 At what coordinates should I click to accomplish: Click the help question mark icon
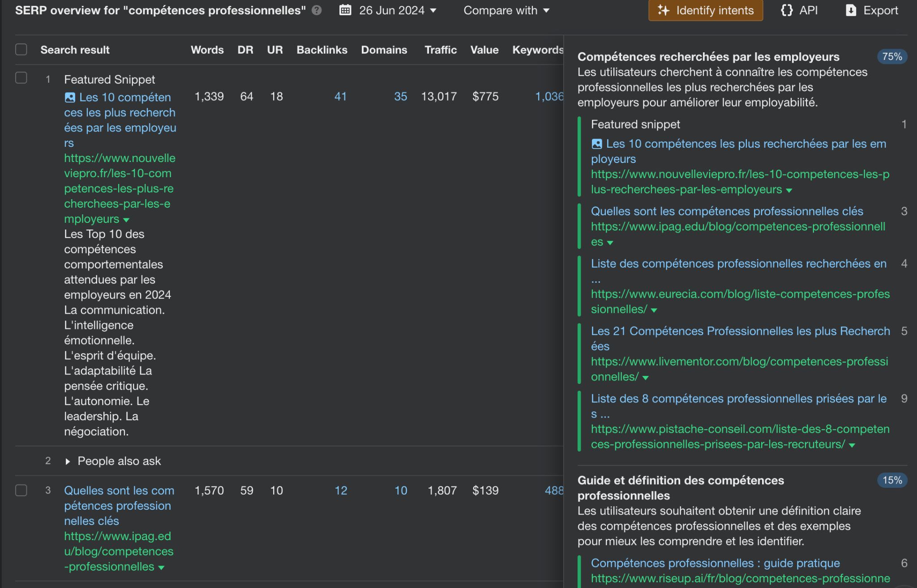click(x=317, y=10)
